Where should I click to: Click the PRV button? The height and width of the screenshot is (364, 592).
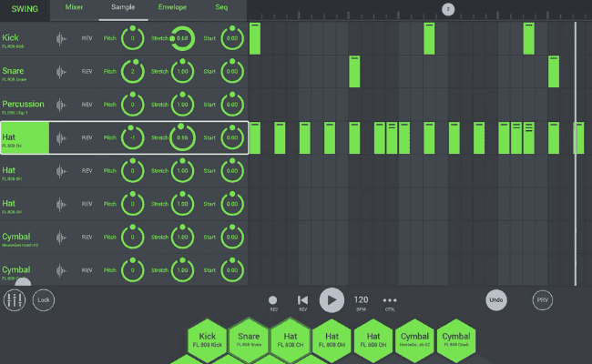(543, 300)
